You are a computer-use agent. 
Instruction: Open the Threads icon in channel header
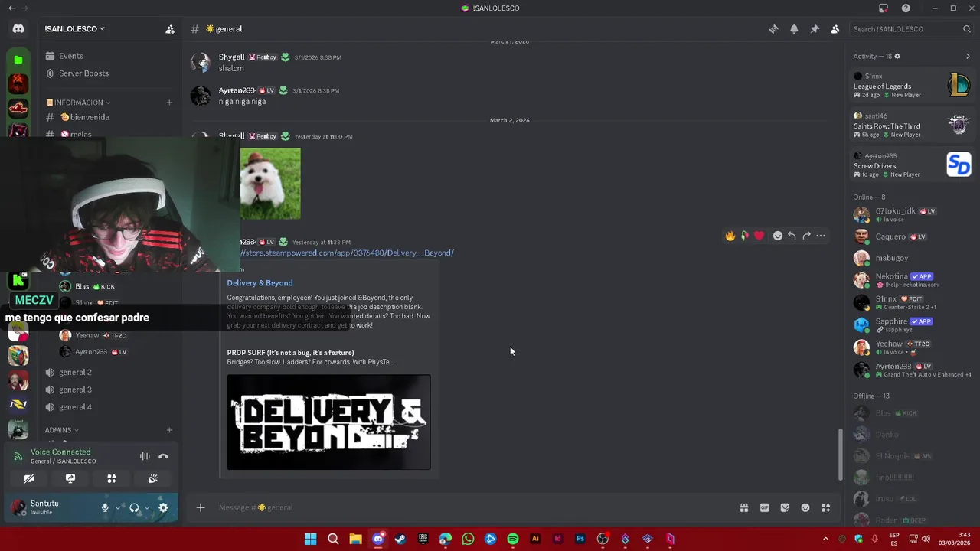click(773, 29)
